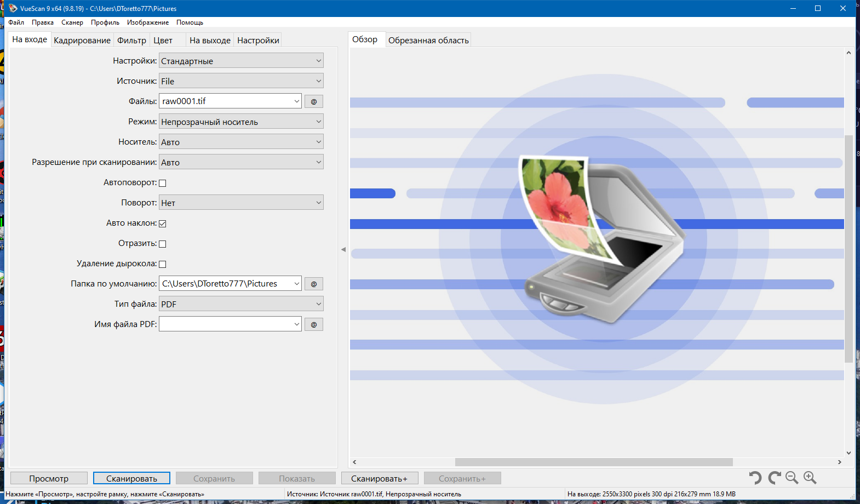Enable the Автоповорот checkbox

162,183
